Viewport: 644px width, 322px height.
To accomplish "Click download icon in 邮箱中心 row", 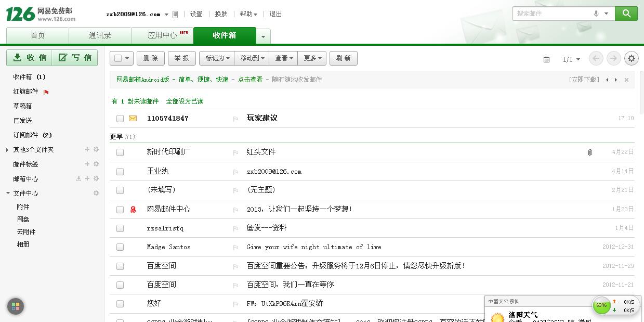I will [78, 178].
